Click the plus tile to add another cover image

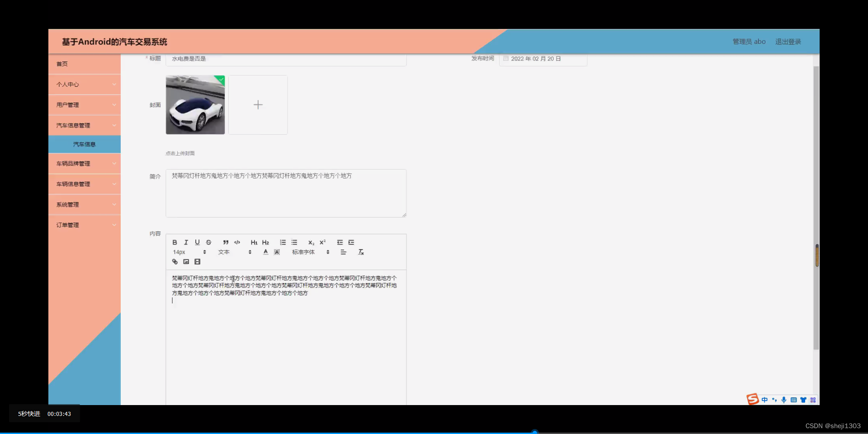click(x=258, y=104)
